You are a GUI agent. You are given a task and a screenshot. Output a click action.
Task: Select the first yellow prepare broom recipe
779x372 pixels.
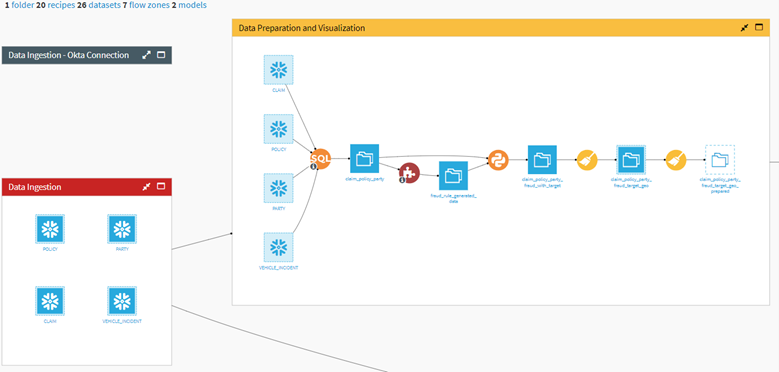tap(587, 160)
